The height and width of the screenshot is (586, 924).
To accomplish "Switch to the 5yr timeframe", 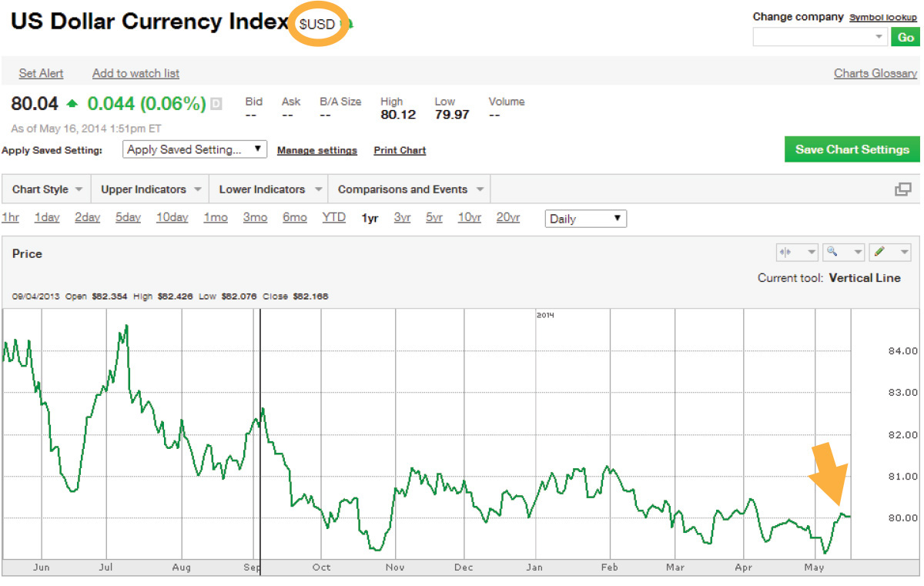I will (x=434, y=217).
